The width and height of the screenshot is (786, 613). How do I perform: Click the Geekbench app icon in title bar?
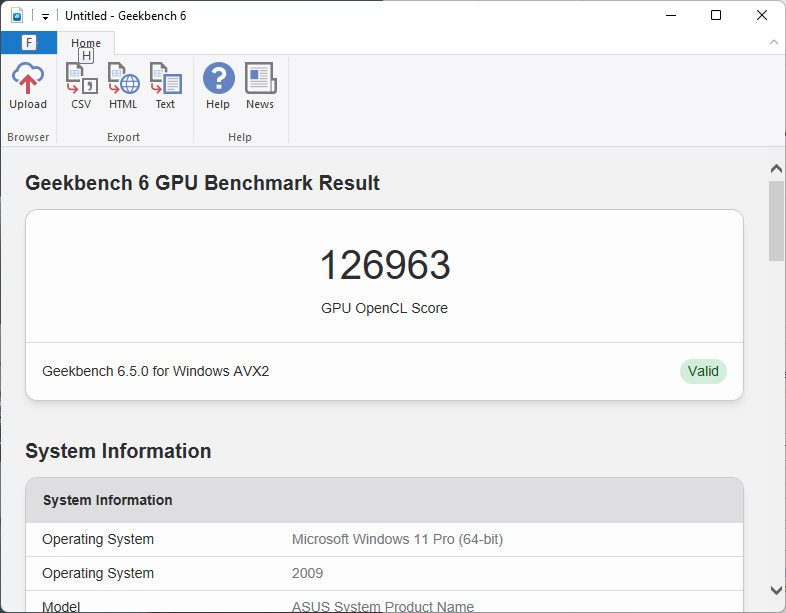[x=17, y=16]
